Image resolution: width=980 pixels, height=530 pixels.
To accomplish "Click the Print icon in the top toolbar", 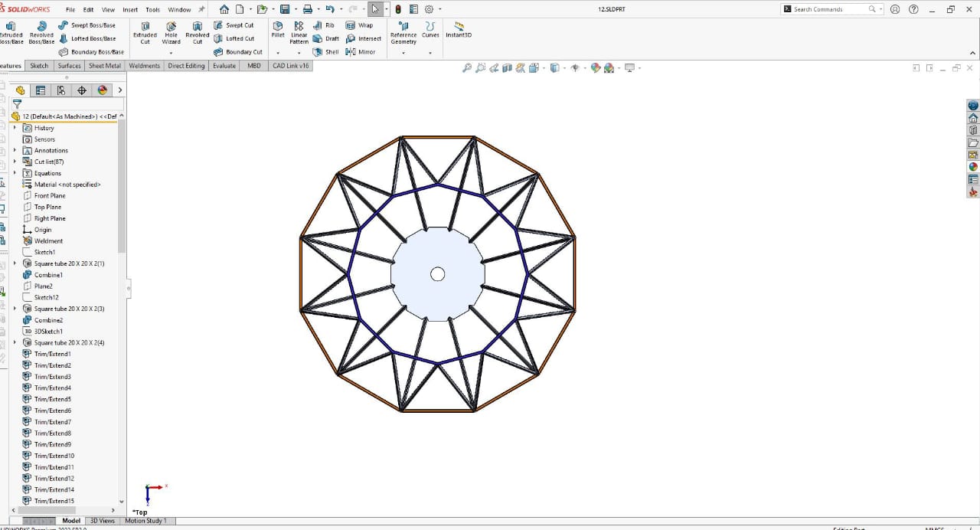I will 307,9.
